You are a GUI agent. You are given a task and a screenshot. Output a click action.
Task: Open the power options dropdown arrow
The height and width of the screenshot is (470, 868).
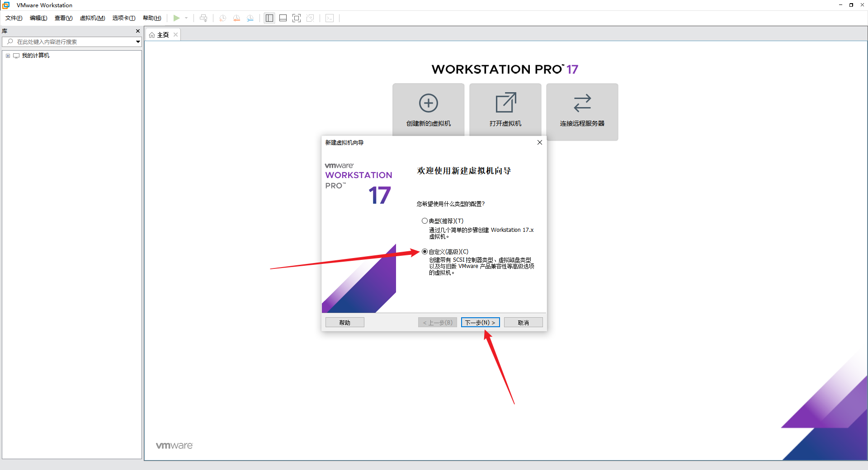pyautogui.click(x=186, y=18)
